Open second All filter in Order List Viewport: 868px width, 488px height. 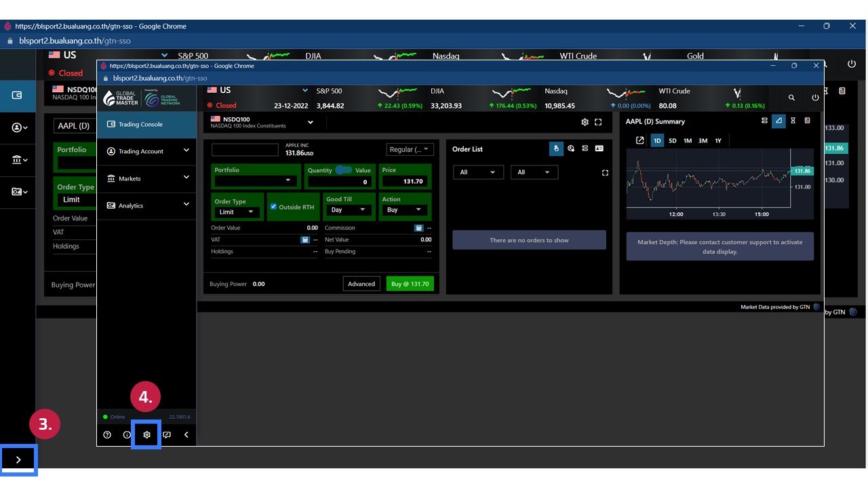point(534,172)
